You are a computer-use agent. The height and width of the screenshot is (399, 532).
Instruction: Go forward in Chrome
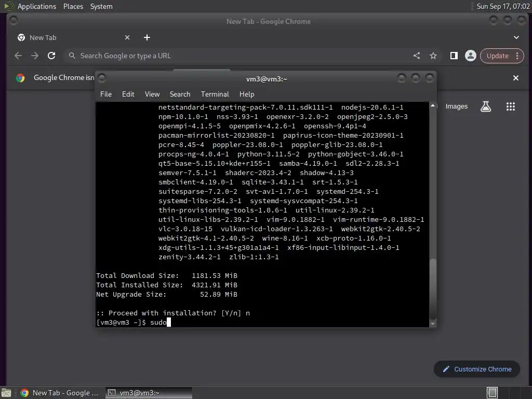point(35,56)
